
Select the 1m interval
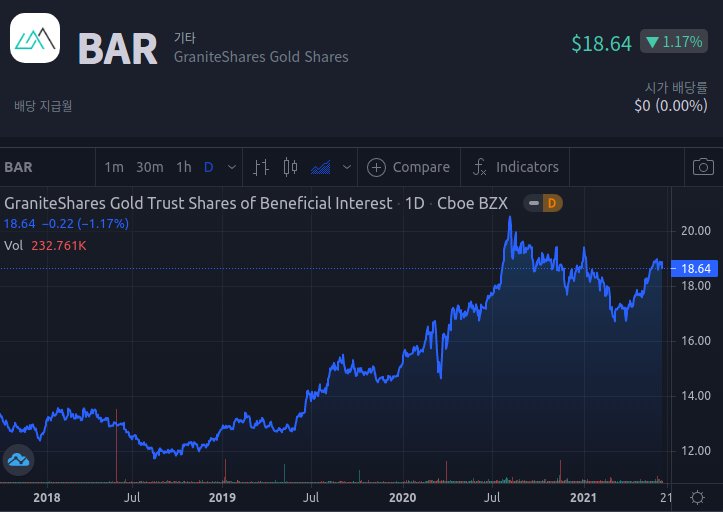(x=114, y=167)
